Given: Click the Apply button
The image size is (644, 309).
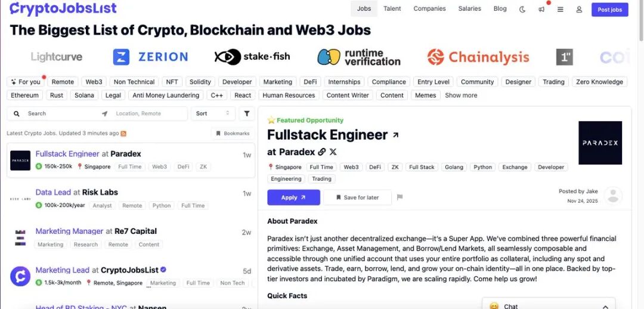Looking at the screenshot, I should [293, 197].
